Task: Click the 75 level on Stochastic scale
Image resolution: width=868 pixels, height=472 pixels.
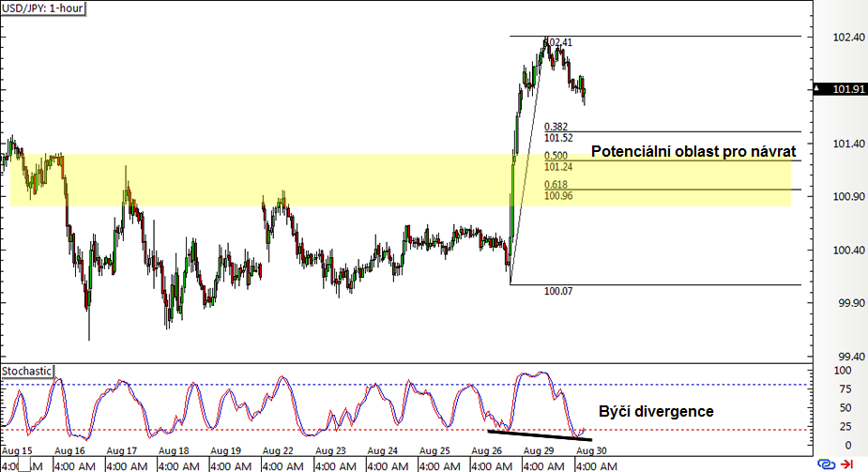Action: (845, 389)
